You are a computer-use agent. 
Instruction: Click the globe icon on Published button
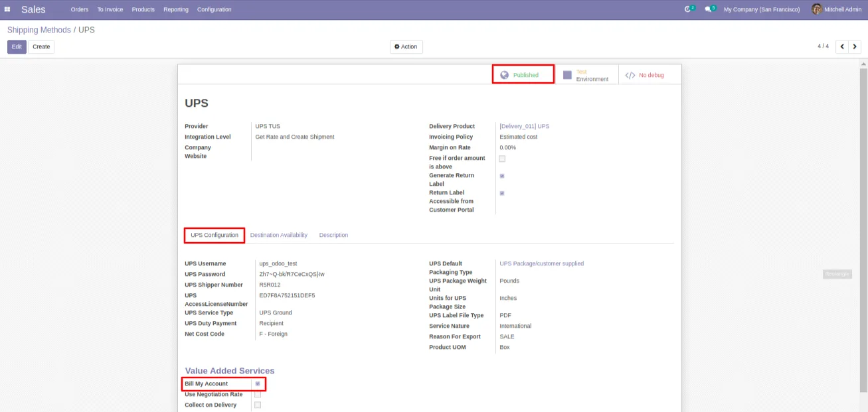point(504,75)
